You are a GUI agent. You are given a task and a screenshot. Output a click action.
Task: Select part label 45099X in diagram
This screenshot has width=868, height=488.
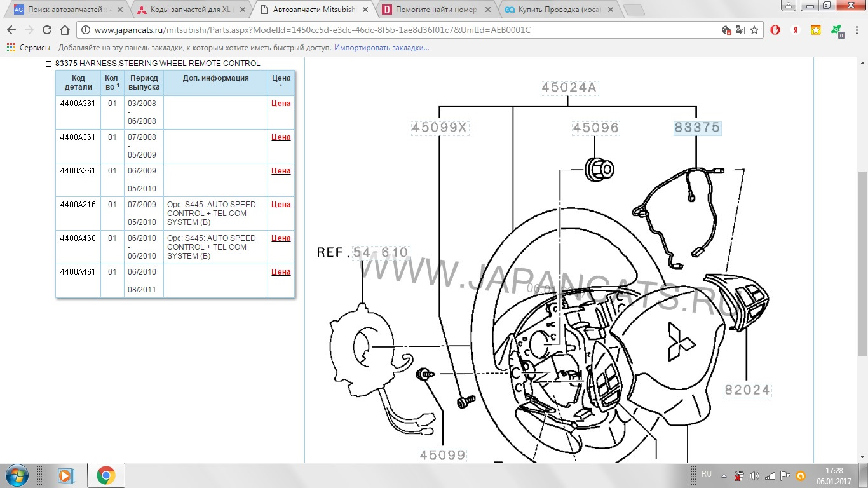tap(440, 128)
